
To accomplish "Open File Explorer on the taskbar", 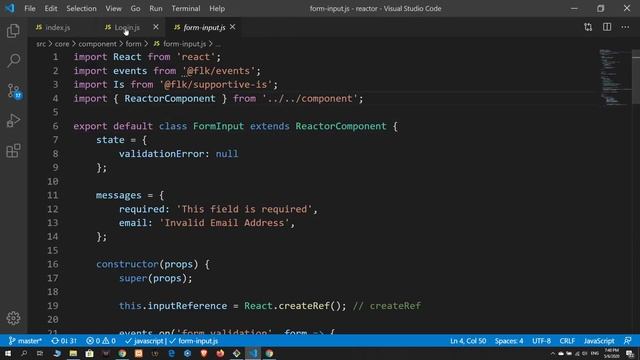I will 73,353.
